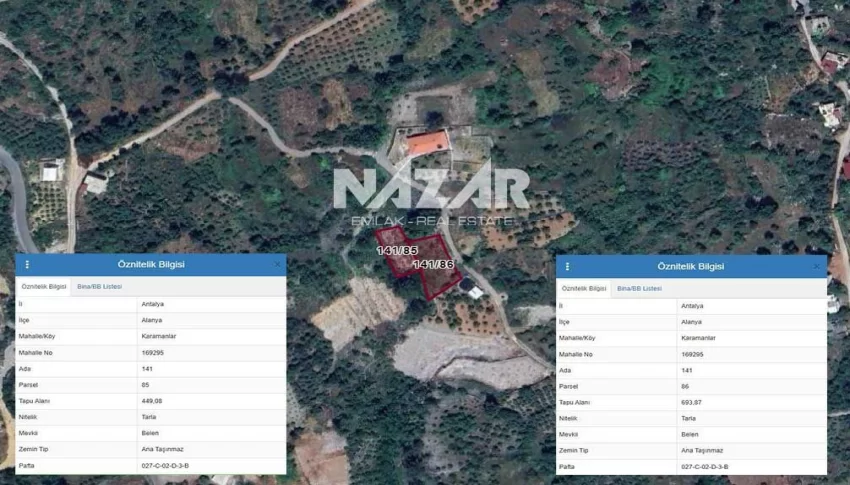
Task: Click the Pafta value in the parcel 85 panel
Action: (165, 465)
